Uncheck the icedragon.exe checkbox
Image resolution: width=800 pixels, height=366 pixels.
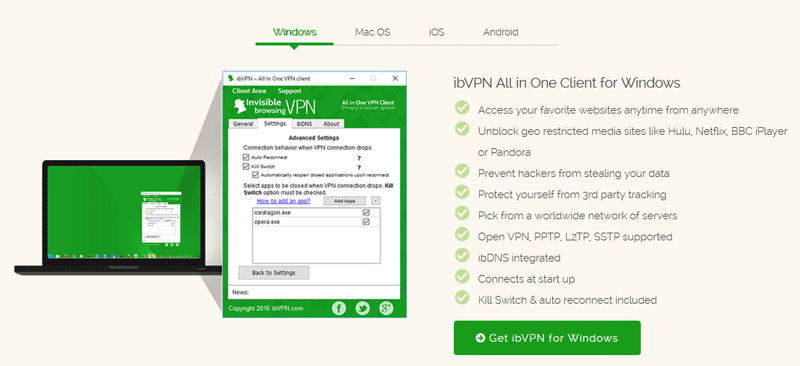366,212
